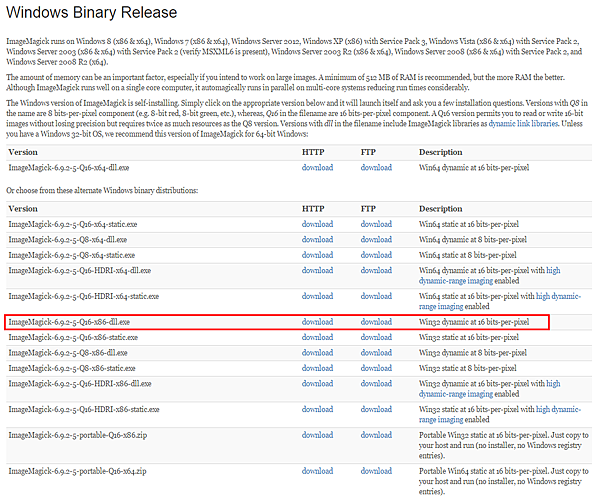Click FTP download for Q8-x64-static.exe
Screen dimensions: 600x496
point(376,255)
